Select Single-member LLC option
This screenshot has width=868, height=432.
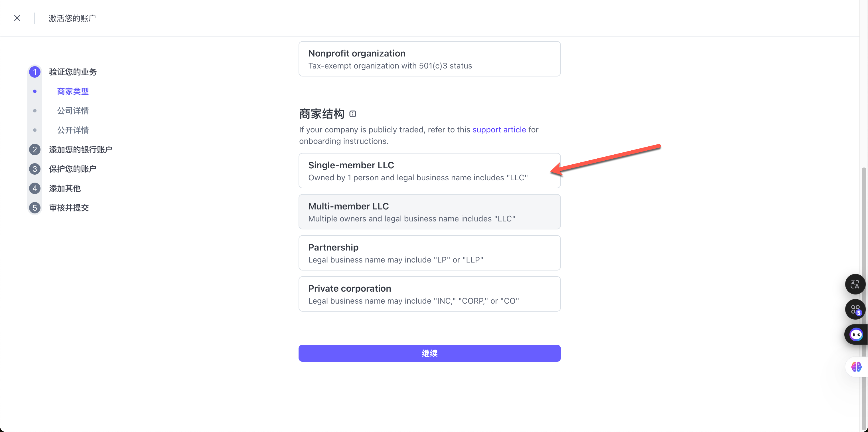429,171
